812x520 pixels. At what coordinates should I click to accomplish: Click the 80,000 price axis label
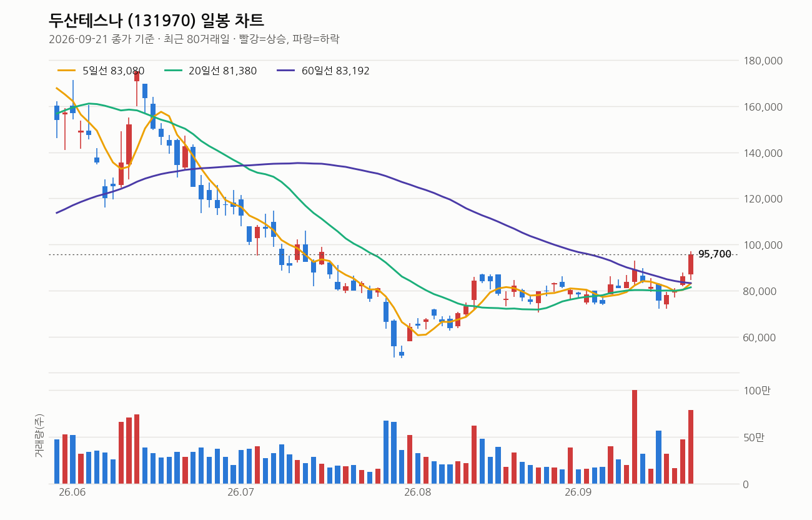click(760, 291)
